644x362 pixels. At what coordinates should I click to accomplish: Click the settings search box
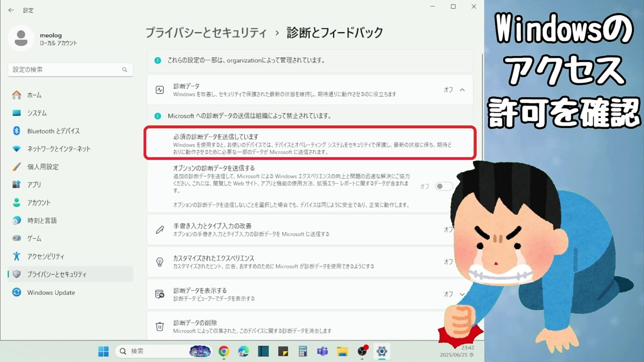70,69
